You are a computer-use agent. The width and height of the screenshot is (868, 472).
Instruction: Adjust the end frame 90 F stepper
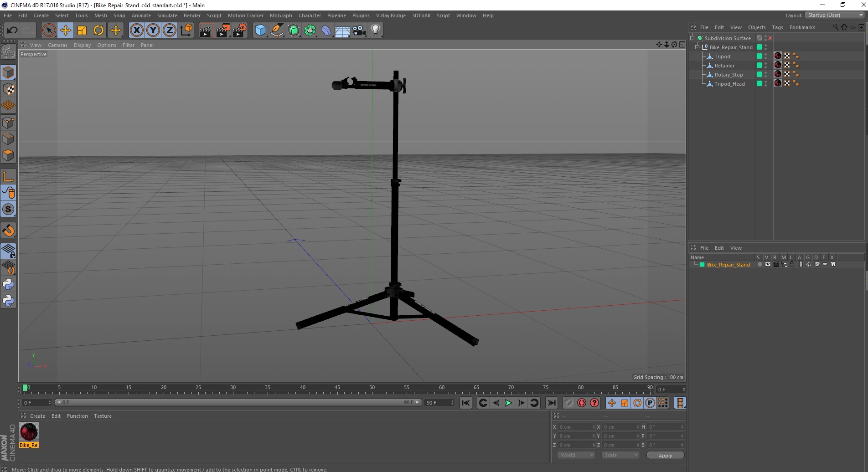click(x=452, y=403)
